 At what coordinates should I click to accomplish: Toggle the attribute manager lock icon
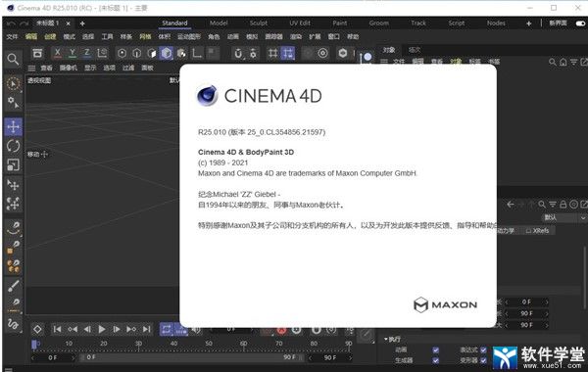point(563,205)
